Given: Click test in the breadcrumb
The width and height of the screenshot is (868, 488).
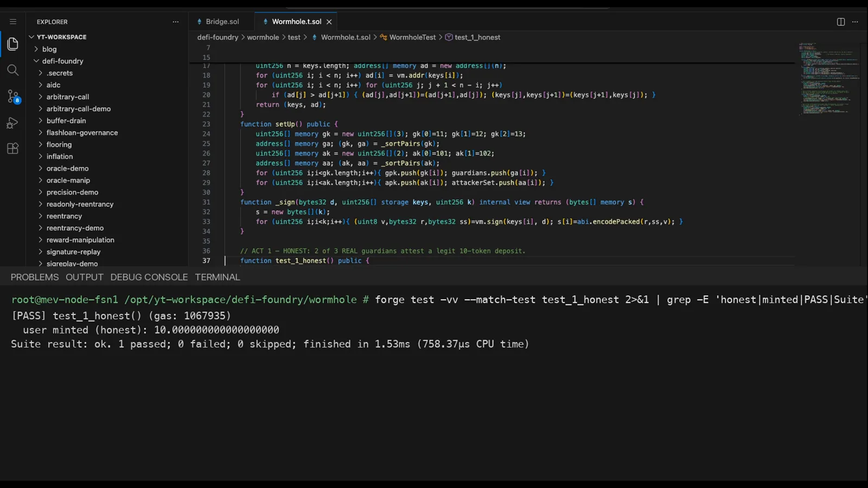Looking at the screenshot, I should tap(294, 37).
